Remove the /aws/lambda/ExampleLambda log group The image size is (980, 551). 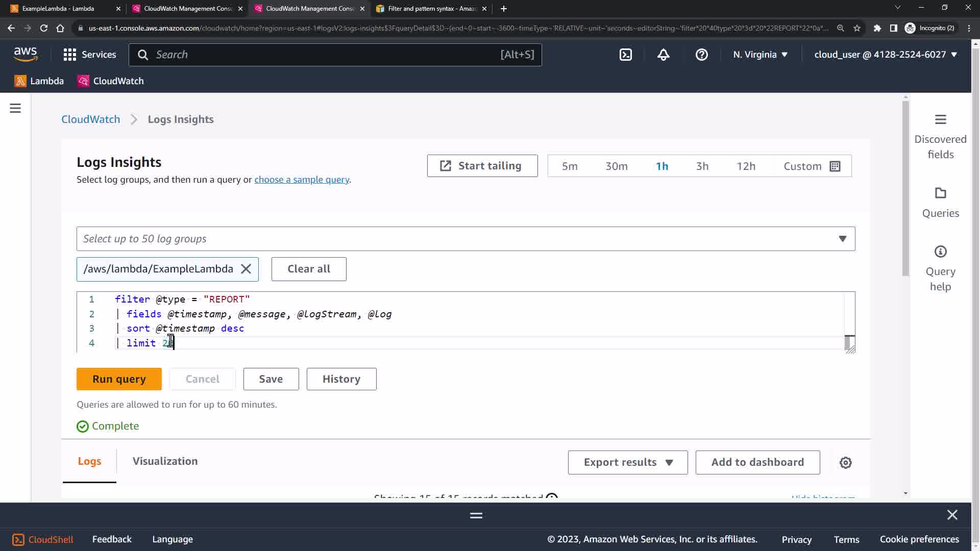(x=246, y=269)
